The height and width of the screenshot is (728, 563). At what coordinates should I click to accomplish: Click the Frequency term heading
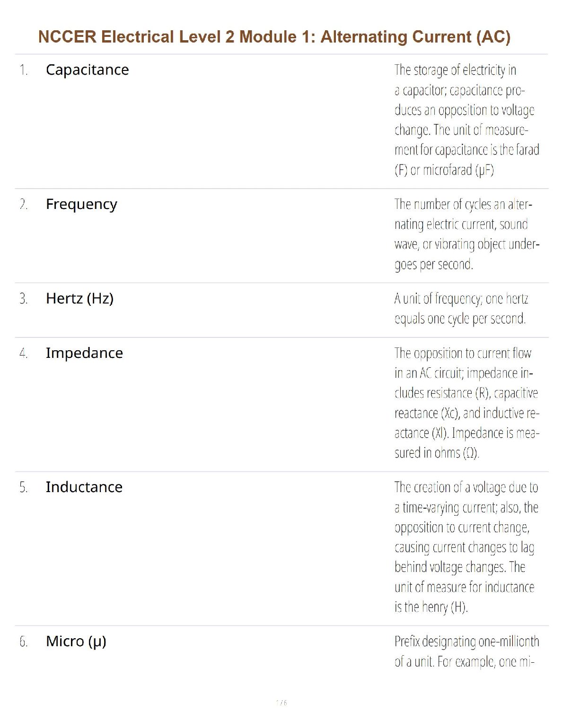coord(81,204)
